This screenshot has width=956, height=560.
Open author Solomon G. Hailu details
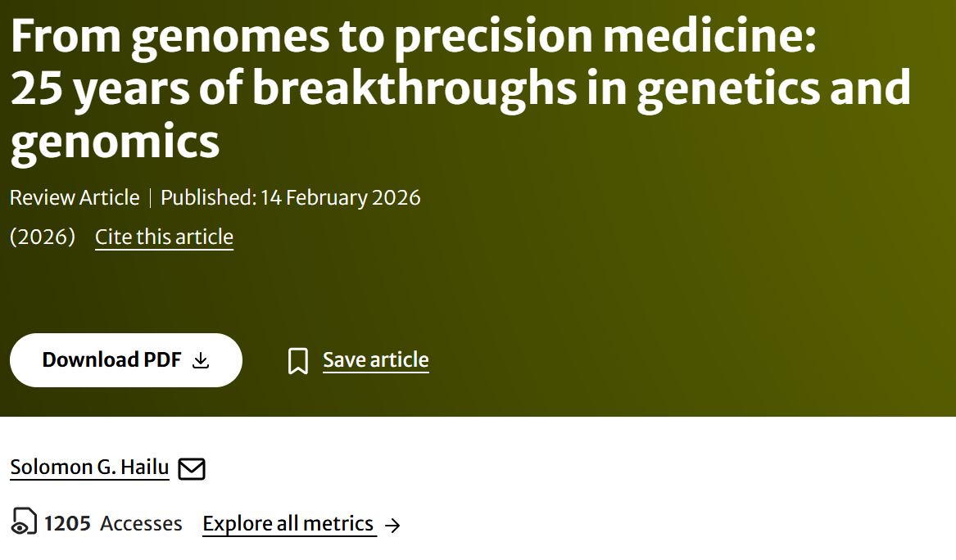[x=89, y=467]
